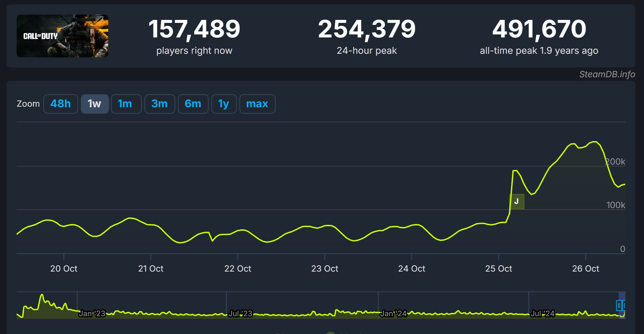Click the 254,379 24-hour peak number
The width and height of the screenshot is (644, 334).
pyautogui.click(x=367, y=29)
